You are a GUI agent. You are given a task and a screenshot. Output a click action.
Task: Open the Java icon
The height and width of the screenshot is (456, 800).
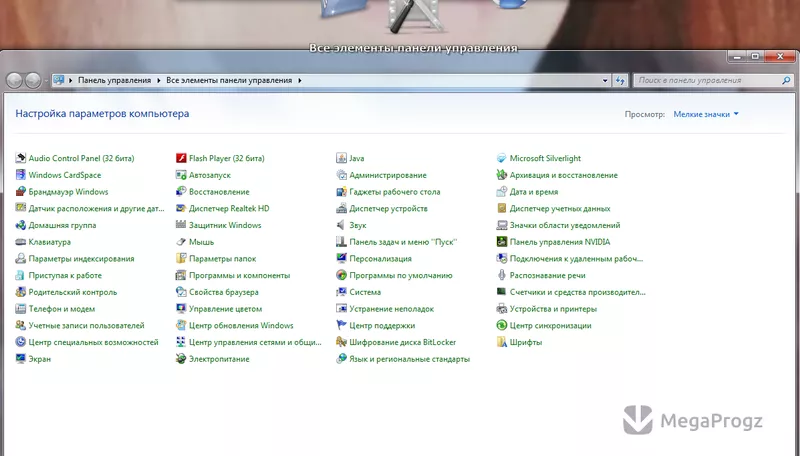pos(341,158)
